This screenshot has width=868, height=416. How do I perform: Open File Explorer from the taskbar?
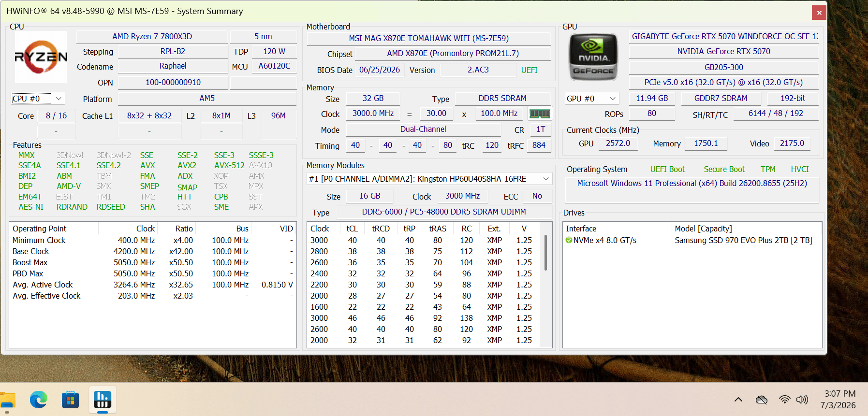[7, 400]
